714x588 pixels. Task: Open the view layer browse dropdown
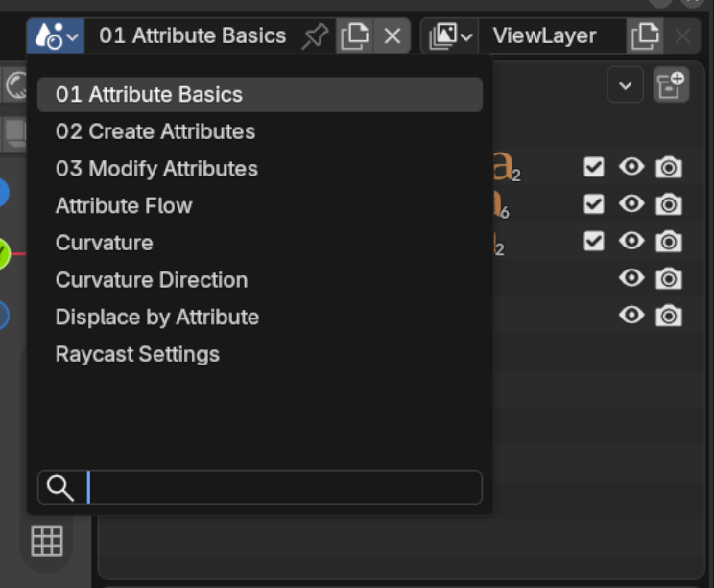coord(450,35)
